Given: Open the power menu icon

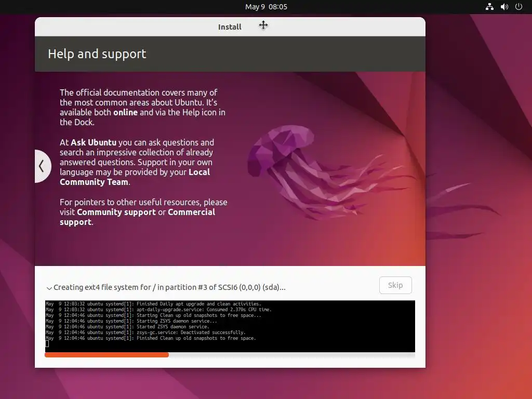Looking at the screenshot, I should (x=518, y=7).
